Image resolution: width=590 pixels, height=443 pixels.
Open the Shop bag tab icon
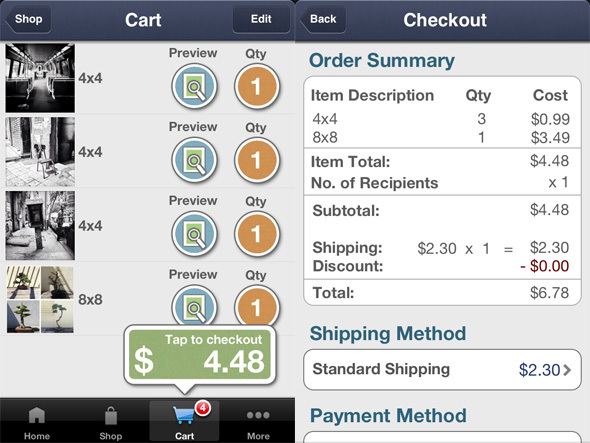pos(111,415)
